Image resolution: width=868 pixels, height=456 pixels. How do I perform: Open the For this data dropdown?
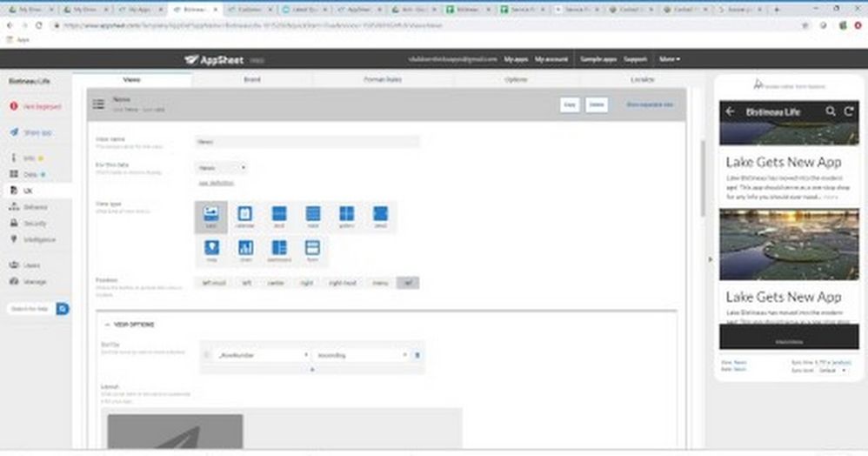[x=222, y=167]
